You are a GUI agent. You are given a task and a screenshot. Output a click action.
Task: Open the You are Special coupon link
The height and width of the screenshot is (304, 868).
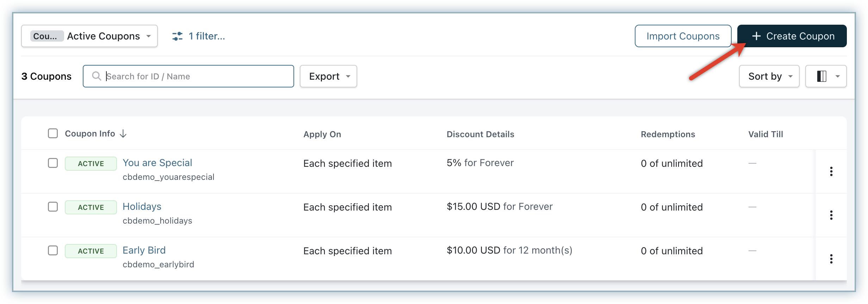click(157, 163)
